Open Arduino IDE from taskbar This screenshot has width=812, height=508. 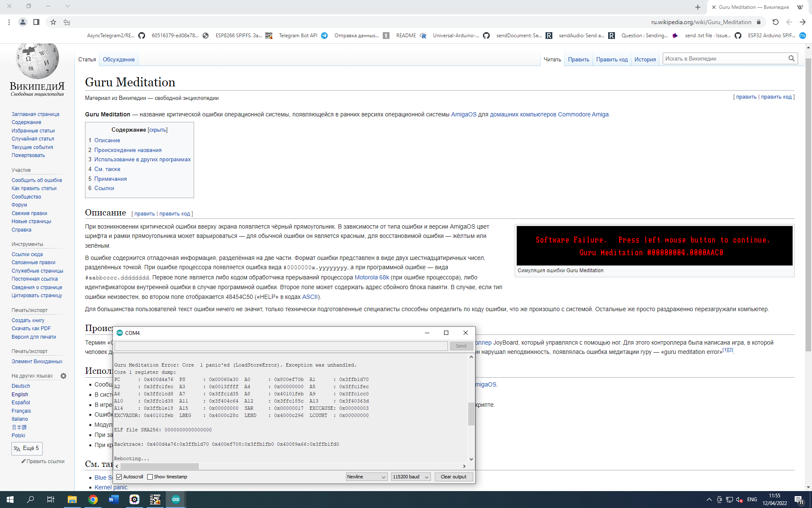(176, 500)
